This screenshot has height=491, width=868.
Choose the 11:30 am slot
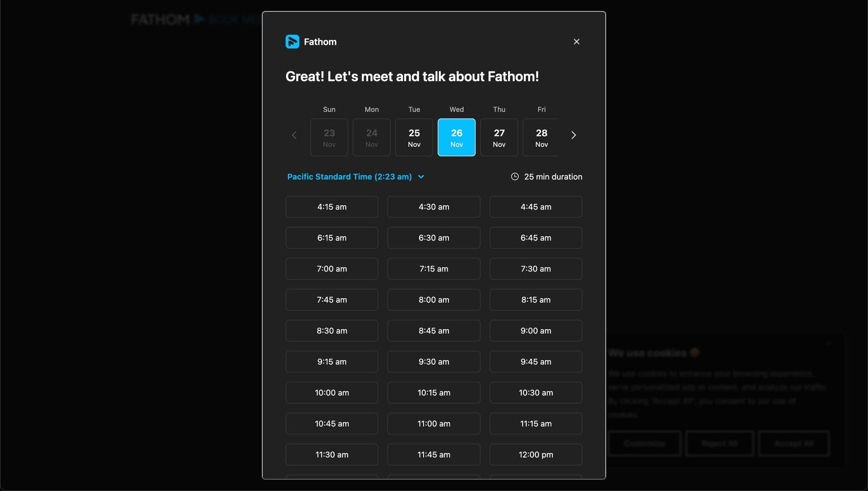click(x=331, y=454)
